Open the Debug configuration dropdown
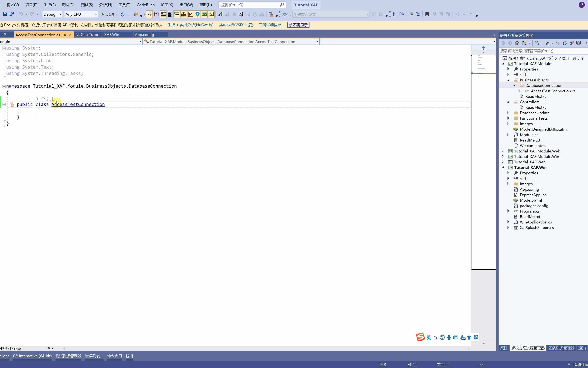This screenshot has height=368, width=588. 52,14
